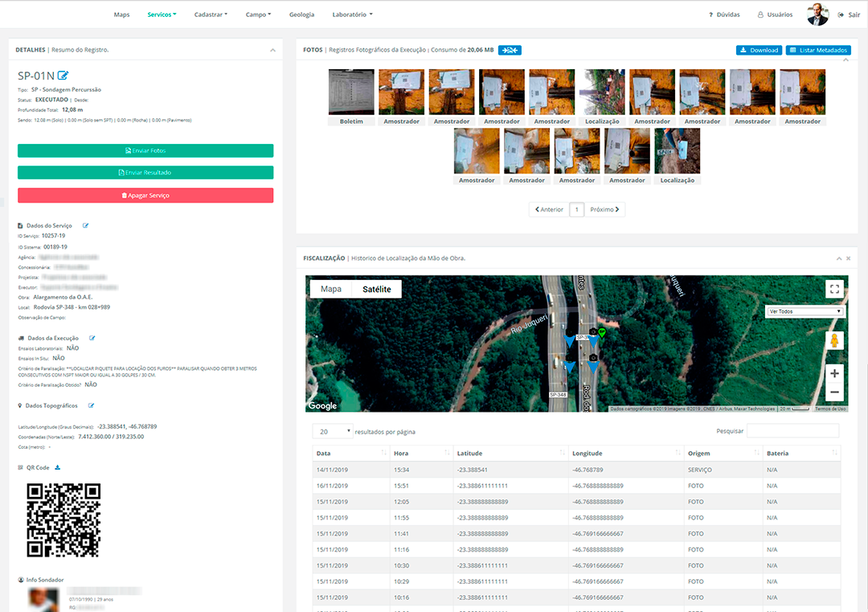
Task: Collapse the Fiscalização panel
Action: click(x=838, y=259)
